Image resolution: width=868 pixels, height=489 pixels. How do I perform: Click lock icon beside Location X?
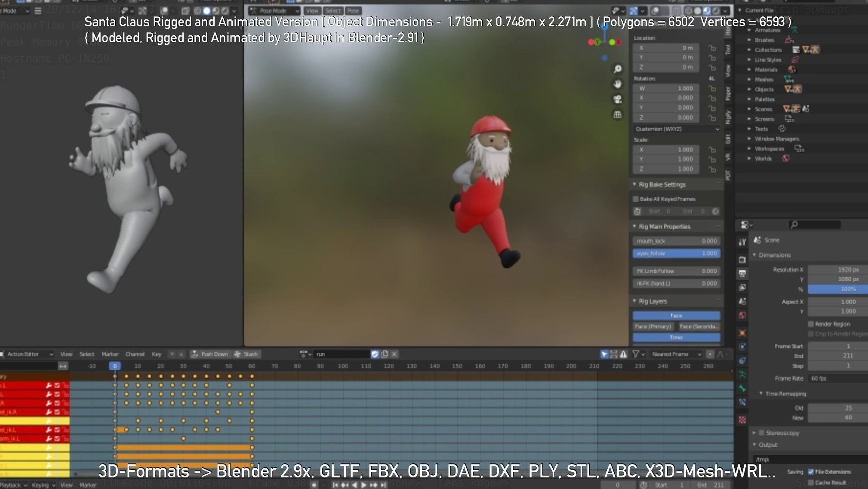(712, 48)
